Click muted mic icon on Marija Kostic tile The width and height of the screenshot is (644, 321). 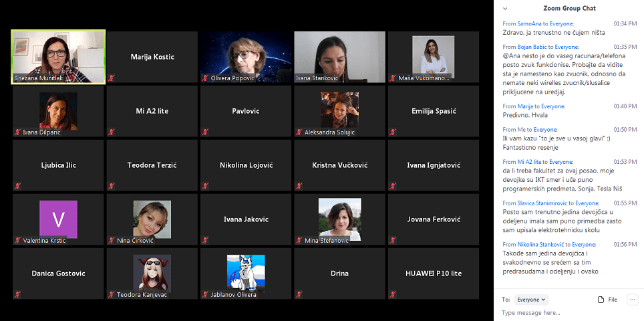(x=112, y=78)
